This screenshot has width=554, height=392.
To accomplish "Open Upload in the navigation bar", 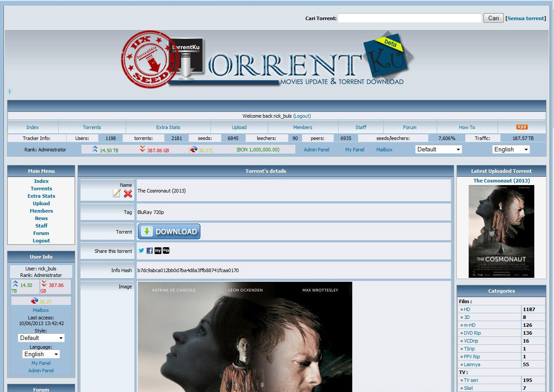I will pyautogui.click(x=239, y=127).
